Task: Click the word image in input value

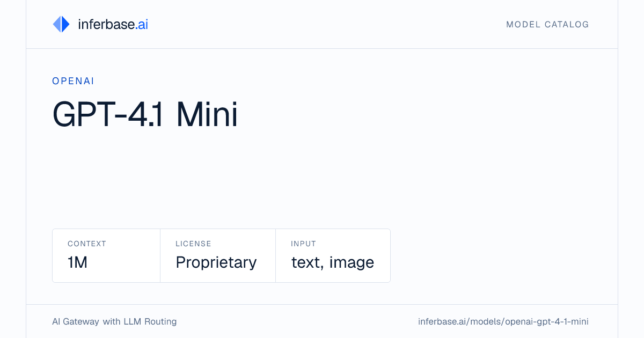Action: pos(352,263)
